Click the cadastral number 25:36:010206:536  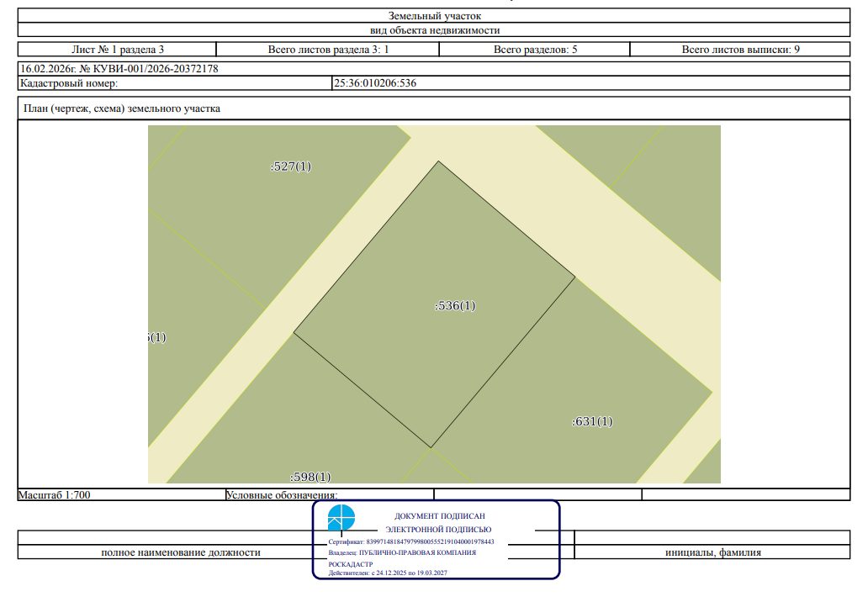pos(375,83)
